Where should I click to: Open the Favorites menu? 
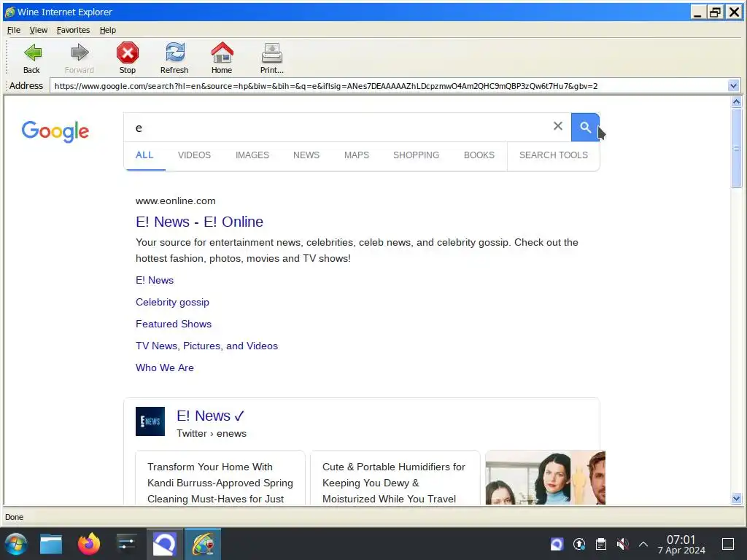pyautogui.click(x=73, y=30)
